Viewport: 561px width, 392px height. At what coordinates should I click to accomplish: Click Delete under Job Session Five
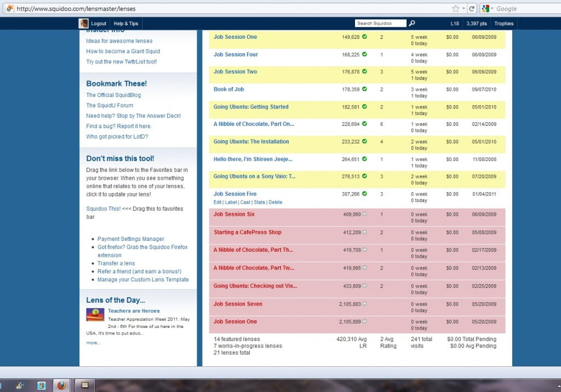(276, 203)
